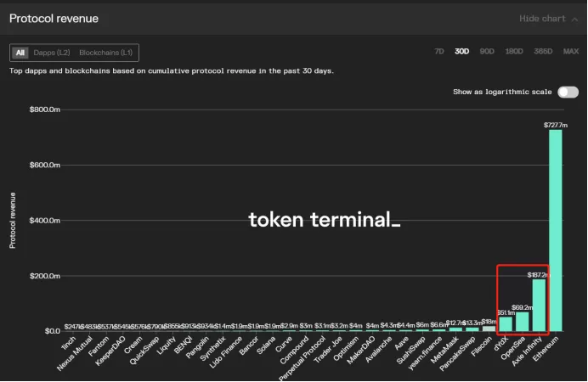Click the Fantom axis label
Image resolution: width=588 pixels, height=382 pixels.
98,346
